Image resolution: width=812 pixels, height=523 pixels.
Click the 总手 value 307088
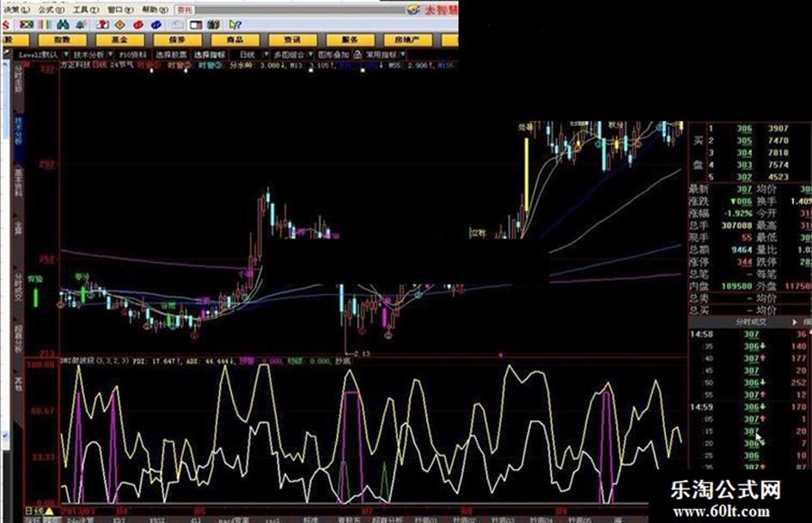[x=736, y=225]
